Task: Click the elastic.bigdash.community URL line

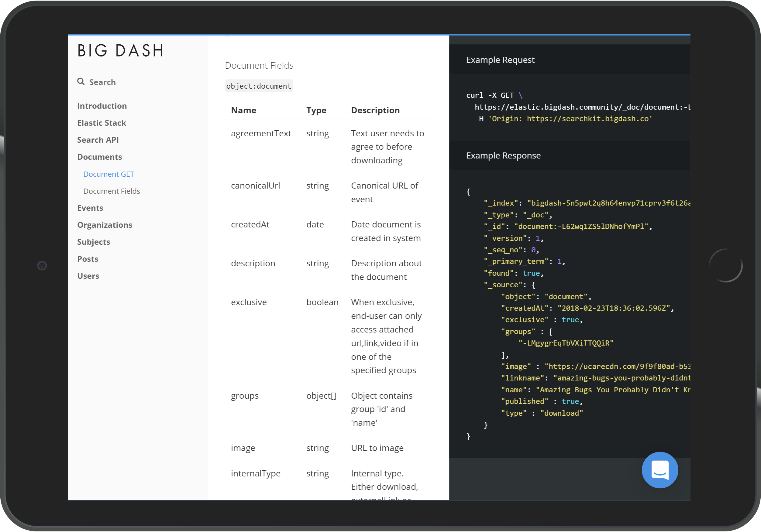Action: pos(582,107)
